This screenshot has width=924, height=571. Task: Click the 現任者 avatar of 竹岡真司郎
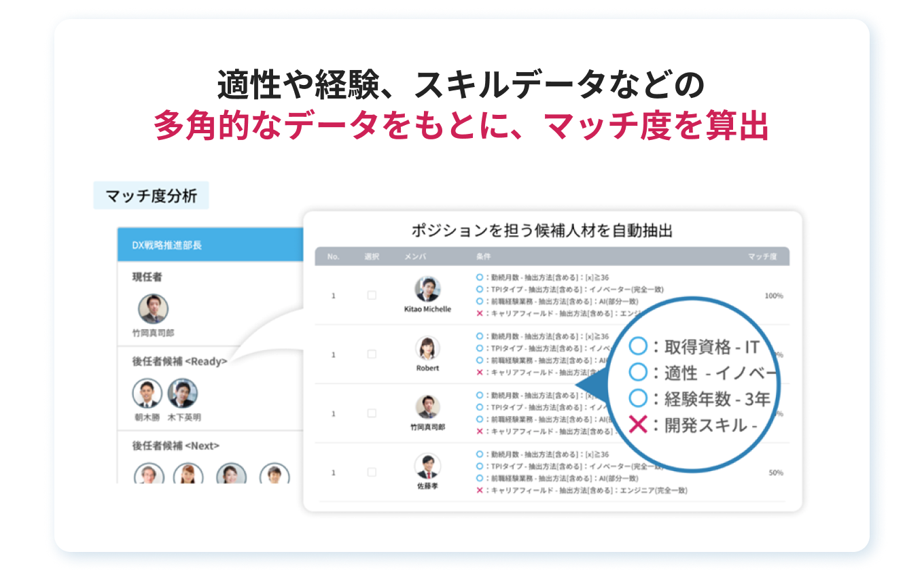coord(153,309)
